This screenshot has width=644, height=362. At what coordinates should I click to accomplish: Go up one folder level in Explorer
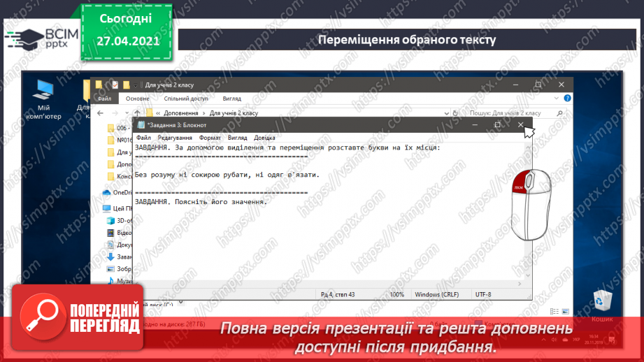pos(137,113)
